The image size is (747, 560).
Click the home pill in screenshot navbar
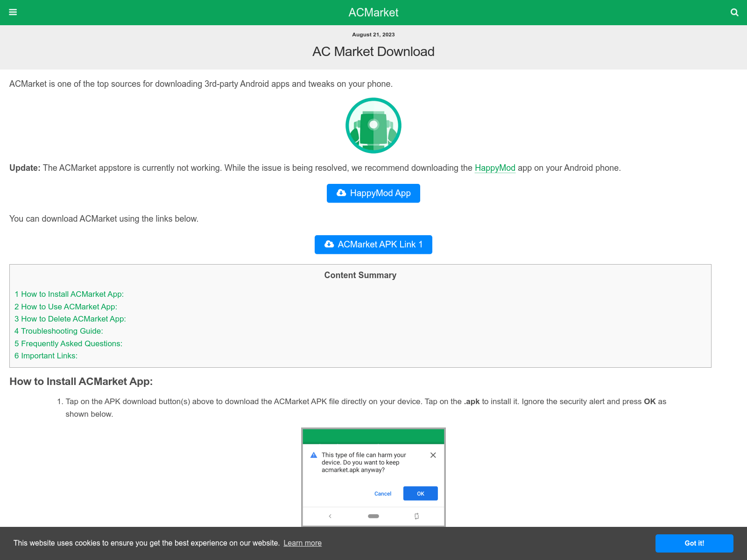[x=373, y=516]
